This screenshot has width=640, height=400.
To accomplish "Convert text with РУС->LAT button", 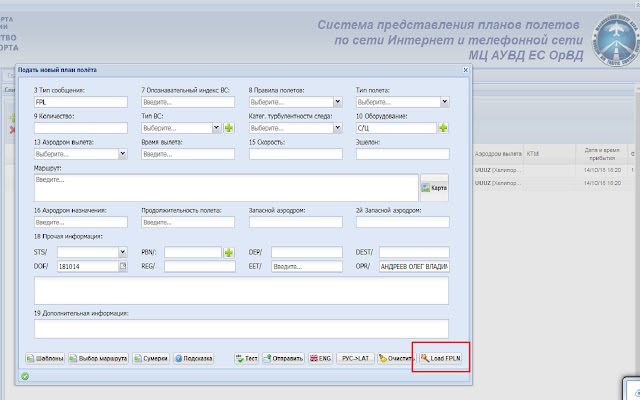I will 357,357.
